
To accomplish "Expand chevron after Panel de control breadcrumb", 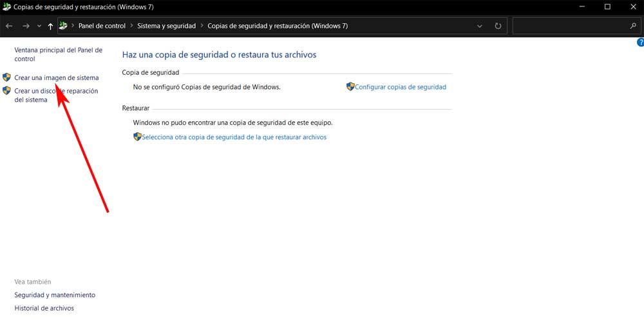I will pos(131,26).
